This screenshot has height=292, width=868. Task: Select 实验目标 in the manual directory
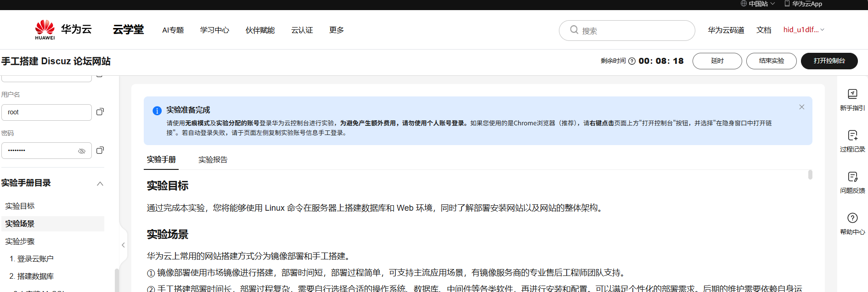point(20,206)
